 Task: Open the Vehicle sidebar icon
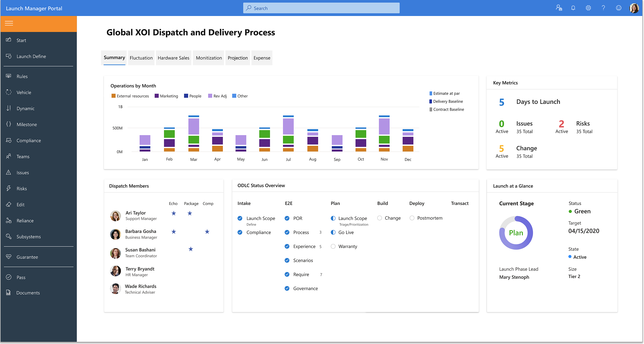coord(9,92)
